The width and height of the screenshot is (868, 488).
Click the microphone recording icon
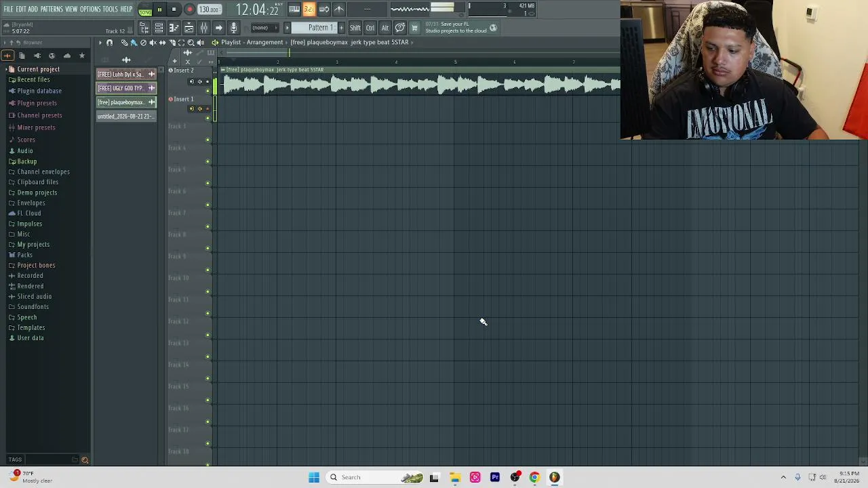233,28
